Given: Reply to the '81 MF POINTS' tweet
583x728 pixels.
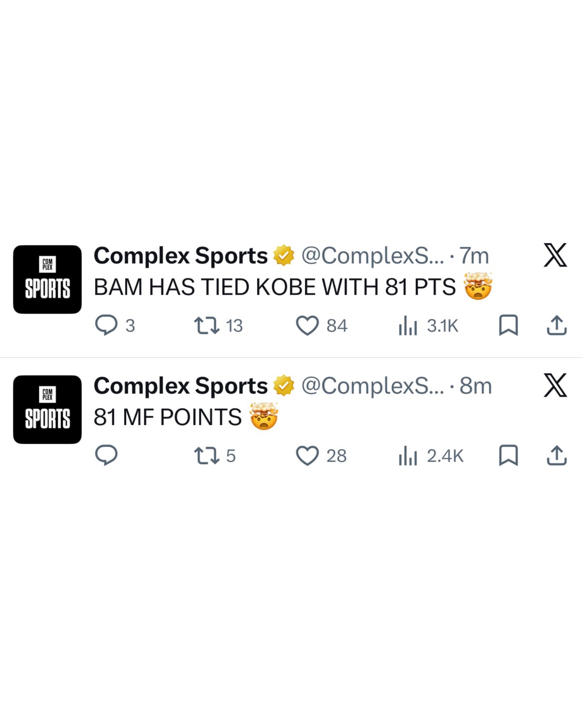Looking at the screenshot, I should tap(106, 456).
